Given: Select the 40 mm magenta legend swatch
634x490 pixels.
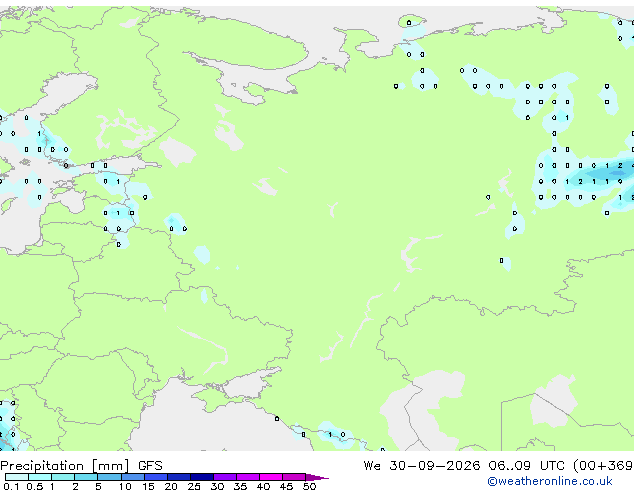Looking at the screenshot, I should pyautogui.click(x=271, y=477).
